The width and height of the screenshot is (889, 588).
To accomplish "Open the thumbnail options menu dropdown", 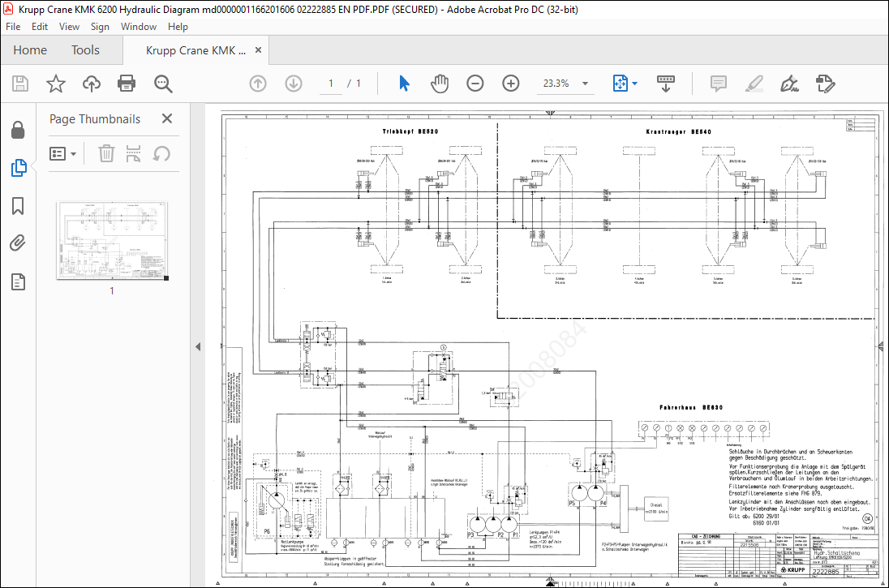I will (63, 153).
